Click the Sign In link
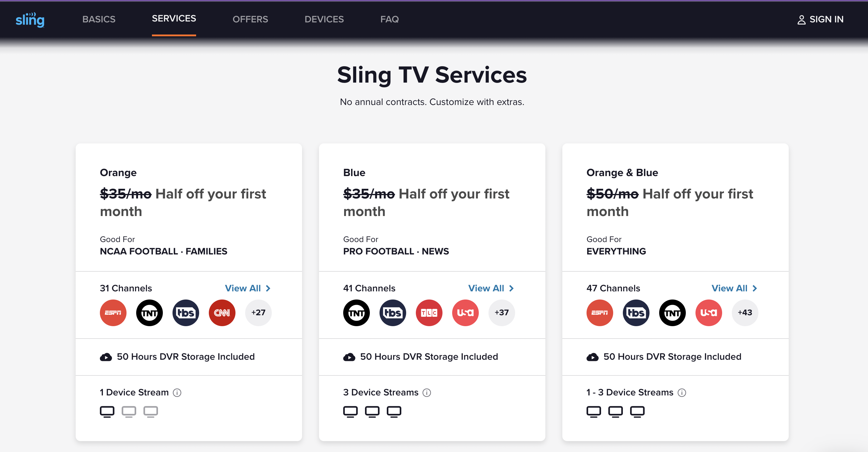 820,20
